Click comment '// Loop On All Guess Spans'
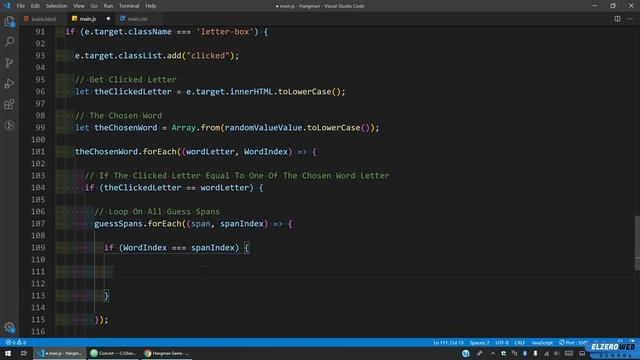This screenshot has width=640, height=360. 157,211
